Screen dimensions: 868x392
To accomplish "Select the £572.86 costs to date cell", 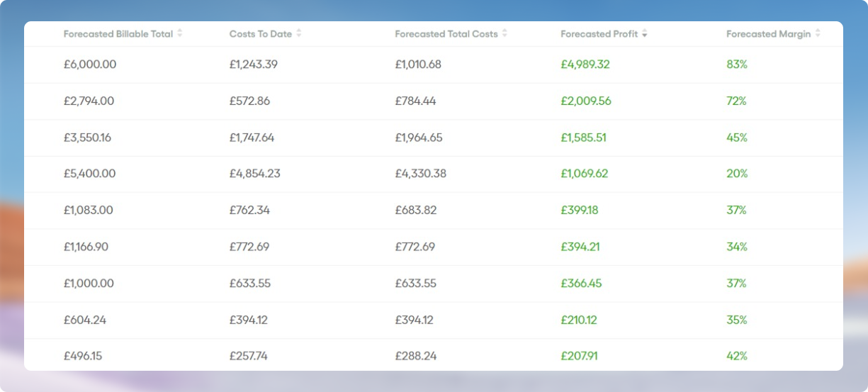I will click(249, 101).
